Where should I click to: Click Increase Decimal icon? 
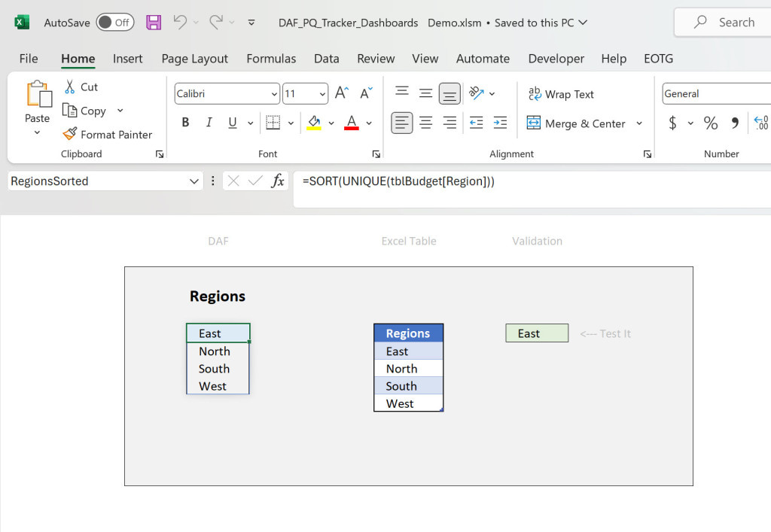[x=761, y=123]
